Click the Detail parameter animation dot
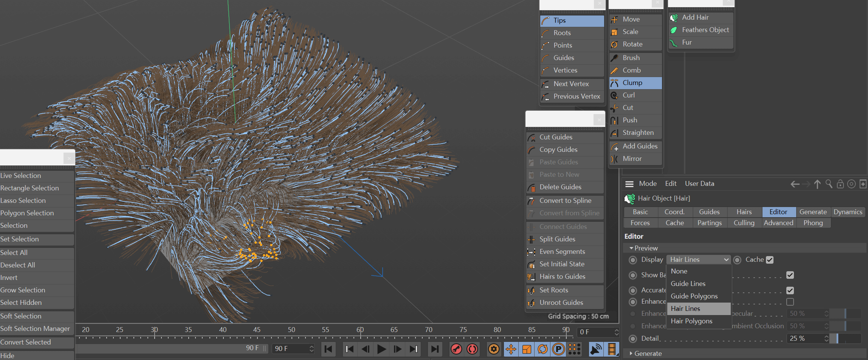The width and height of the screenshot is (868, 360). (x=633, y=339)
